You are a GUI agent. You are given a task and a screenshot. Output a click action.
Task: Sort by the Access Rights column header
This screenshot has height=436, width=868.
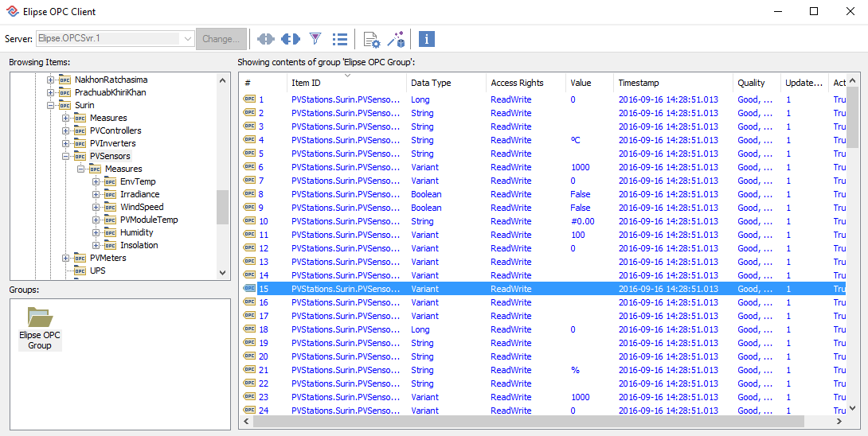pyautogui.click(x=526, y=83)
